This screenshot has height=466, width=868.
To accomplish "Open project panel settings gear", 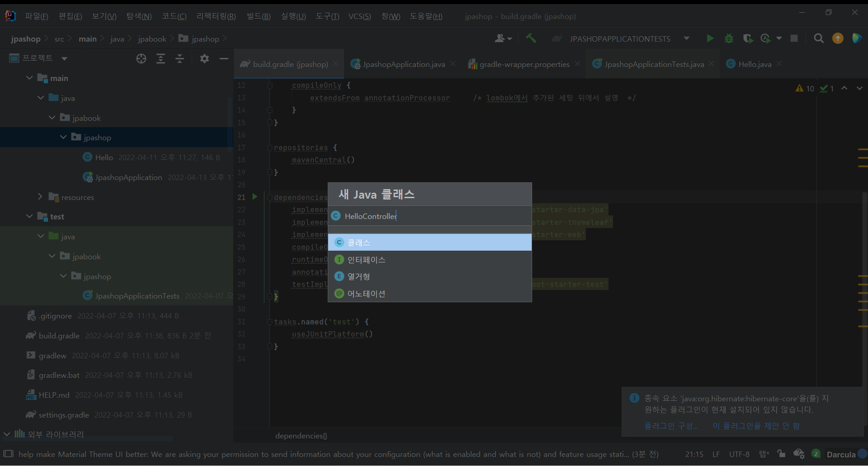I will pyautogui.click(x=204, y=58).
